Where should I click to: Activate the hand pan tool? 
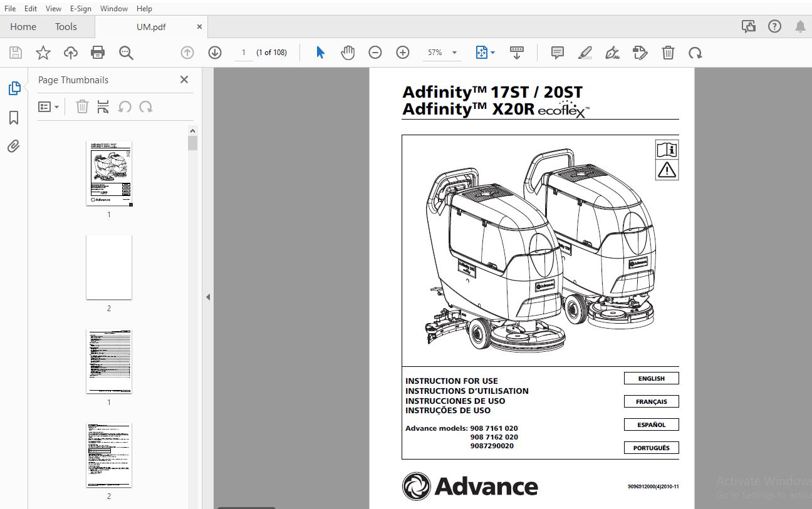pos(348,53)
